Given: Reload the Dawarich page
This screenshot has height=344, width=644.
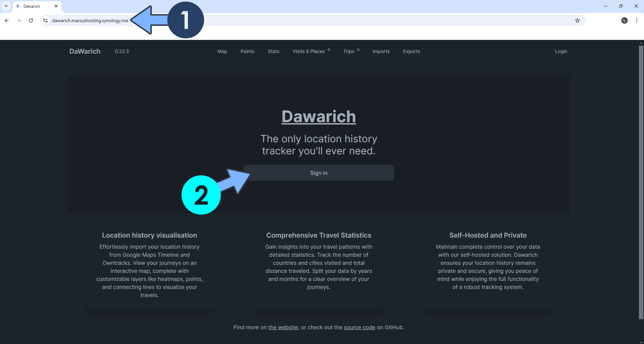Looking at the screenshot, I should [x=31, y=20].
